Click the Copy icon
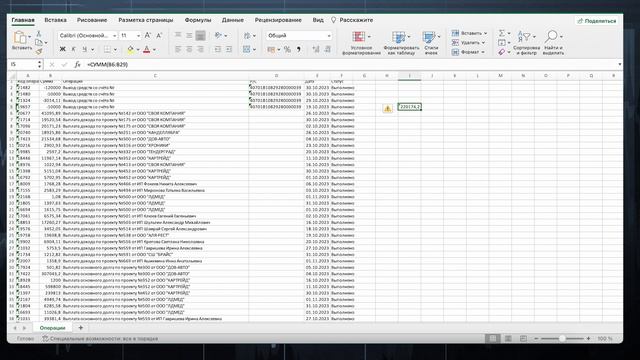Screen dimensions: 640x360 pos(39,42)
